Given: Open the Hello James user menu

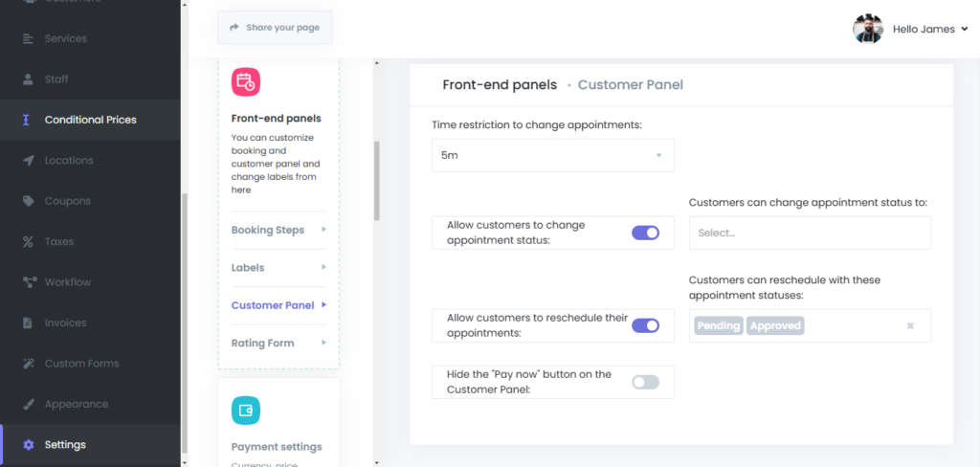Looking at the screenshot, I should pos(929,29).
